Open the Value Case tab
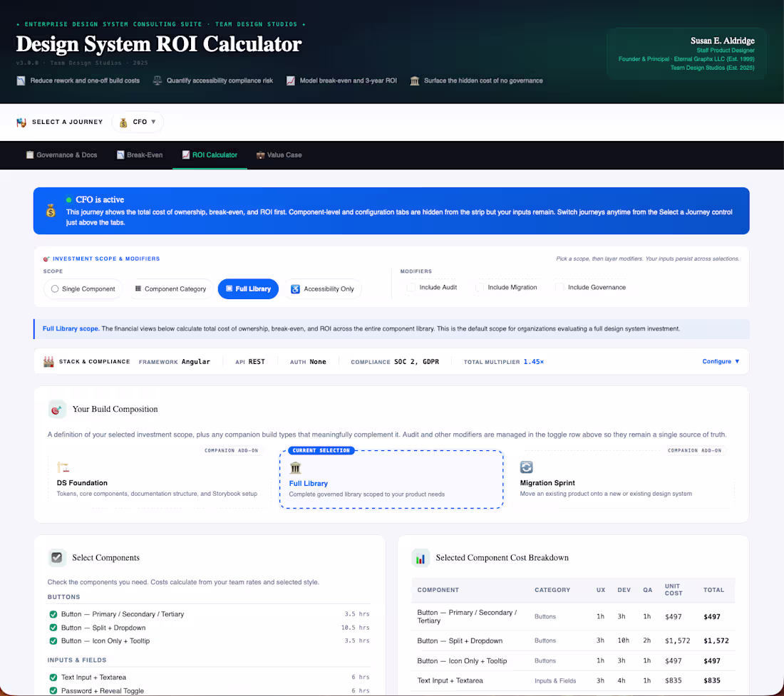This screenshot has height=696, width=784. tap(279, 155)
